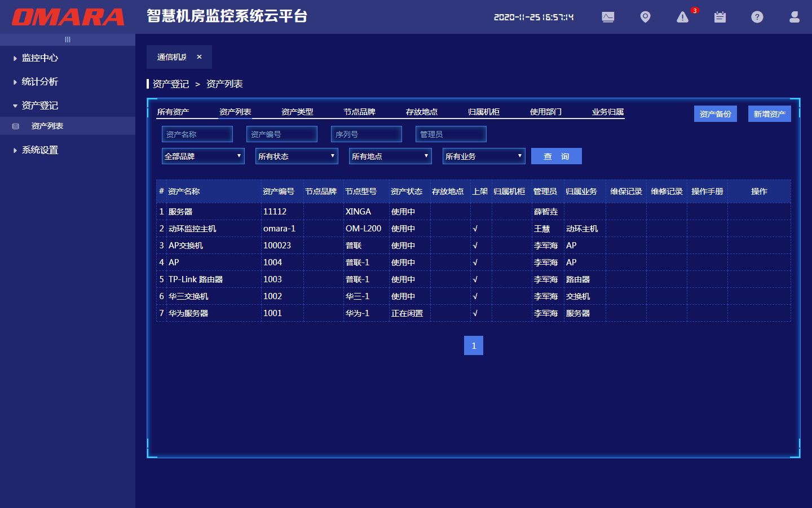Screen dimensions: 812x508
Task: Close the 通信机房 tab
Action: pos(199,57)
